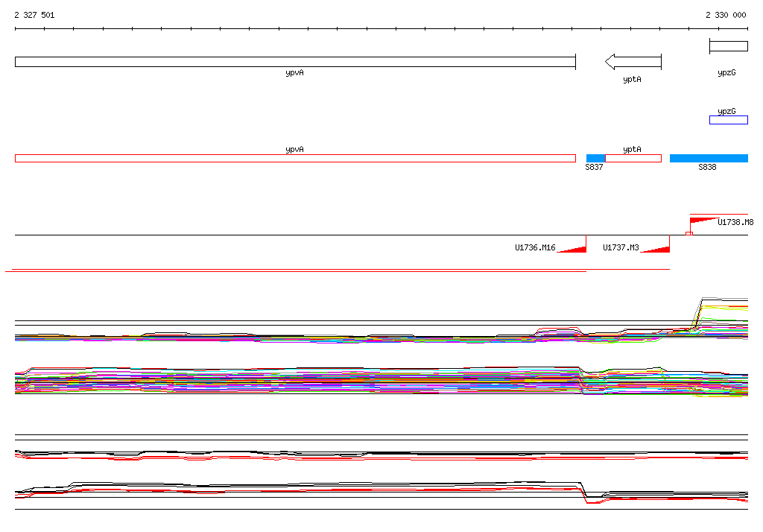Viewport: 763px width, 532px height.
Task: Click the left-pointing yptA gene arrow
Action: point(633,62)
